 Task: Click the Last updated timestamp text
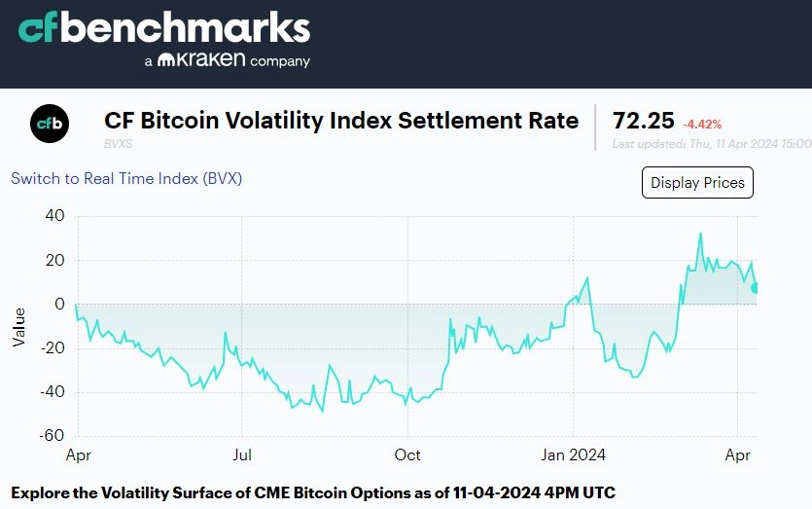712,144
